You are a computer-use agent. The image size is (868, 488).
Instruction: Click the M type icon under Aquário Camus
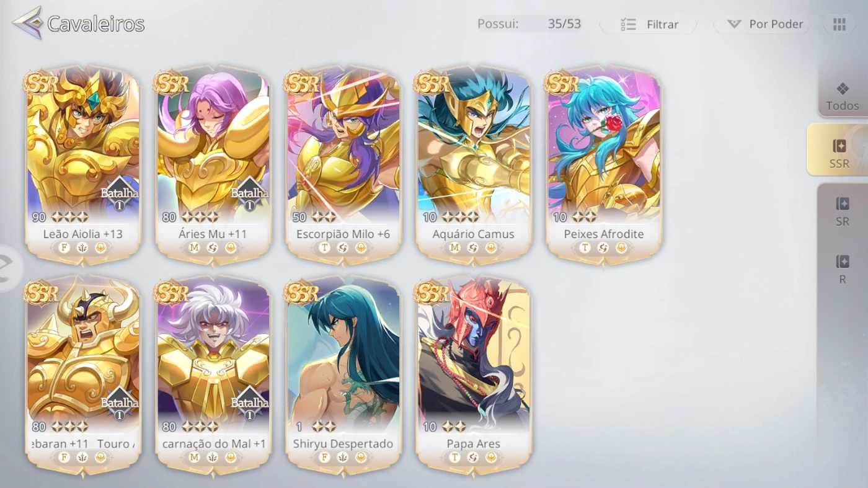pos(454,248)
